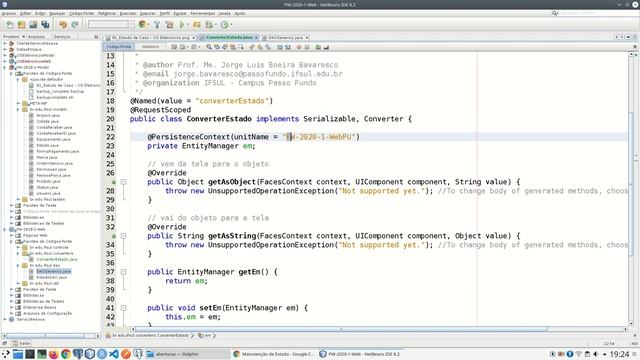Click the Redo toolbar icon
The image size is (640, 360).
tap(74, 24)
